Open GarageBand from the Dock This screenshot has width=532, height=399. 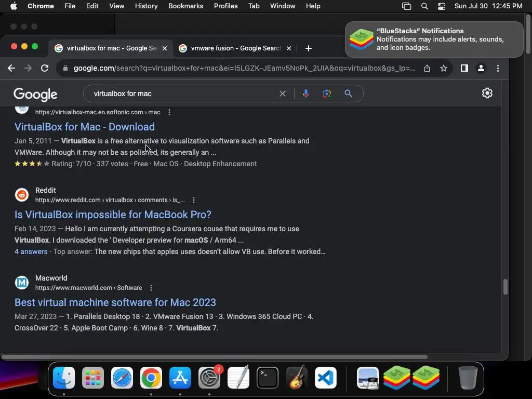tap(297, 378)
